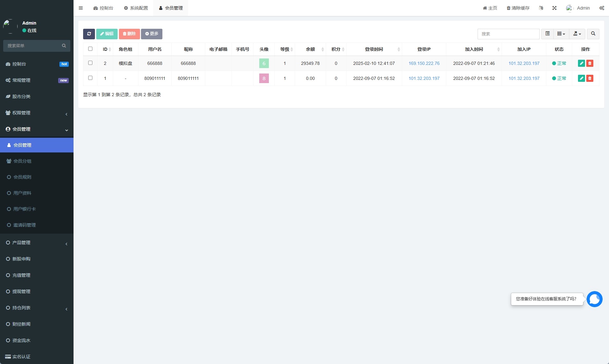
Task: Click the refresh table icon button
Action: pyautogui.click(x=89, y=34)
